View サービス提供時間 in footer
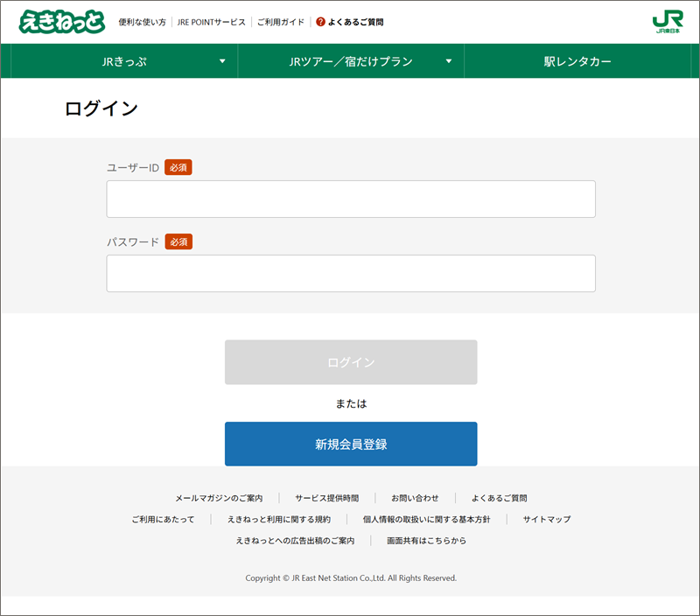 pos(326,498)
